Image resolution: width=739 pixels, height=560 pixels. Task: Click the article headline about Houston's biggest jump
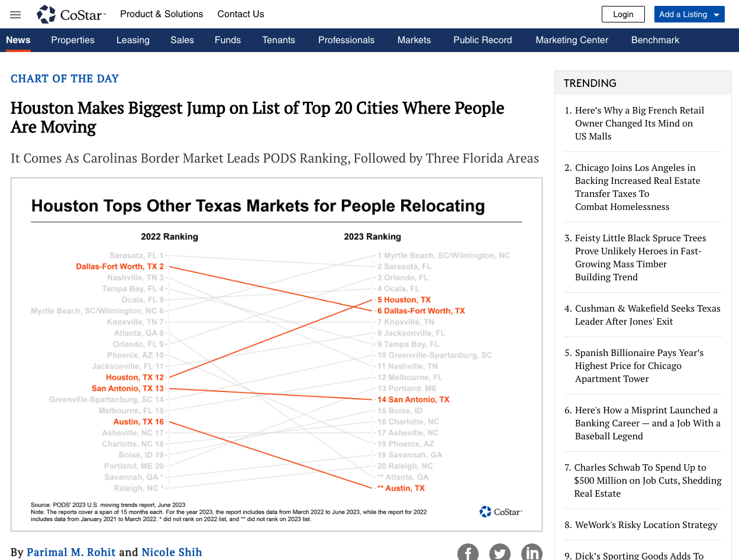coord(257,117)
